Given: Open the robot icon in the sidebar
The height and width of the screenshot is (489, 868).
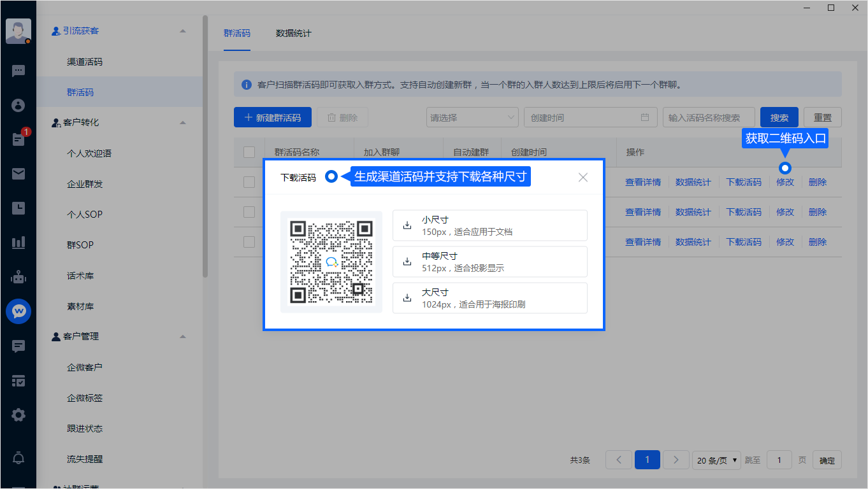Looking at the screenshot, I should coord(18,277).
